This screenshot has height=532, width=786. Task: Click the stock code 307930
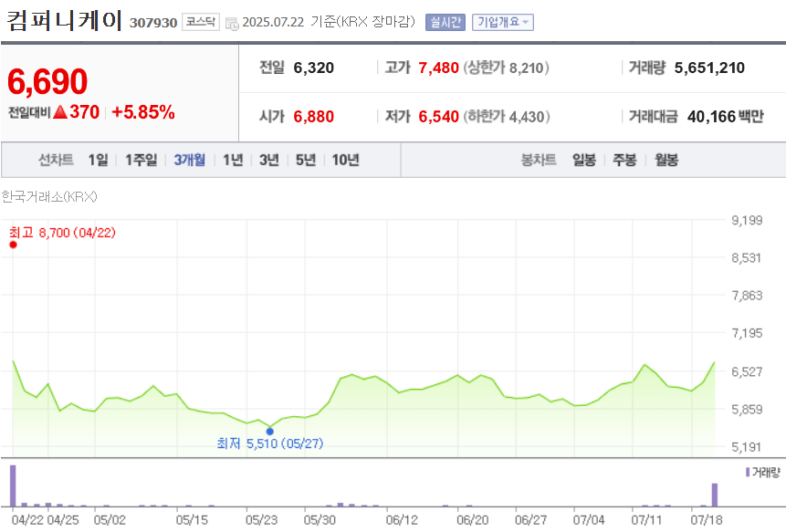(x=153, y=23)
